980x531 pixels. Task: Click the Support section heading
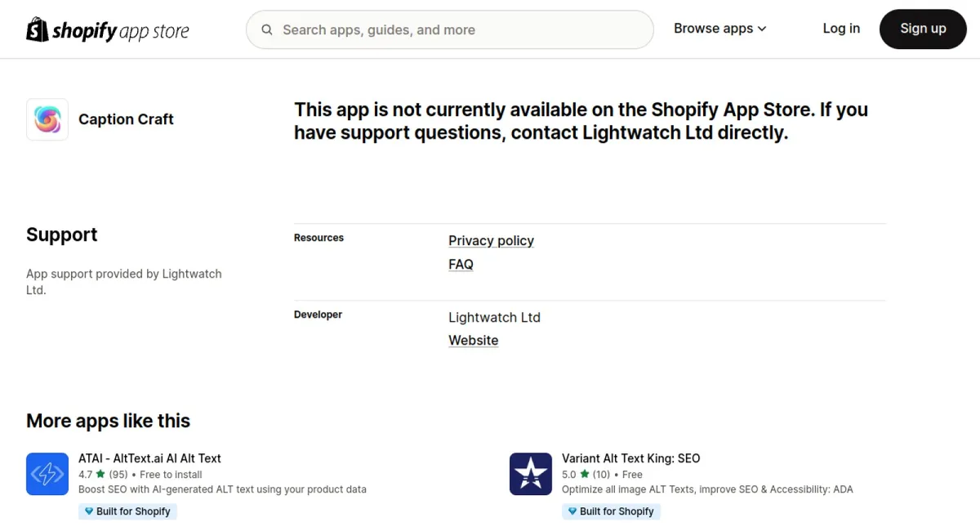61,235
